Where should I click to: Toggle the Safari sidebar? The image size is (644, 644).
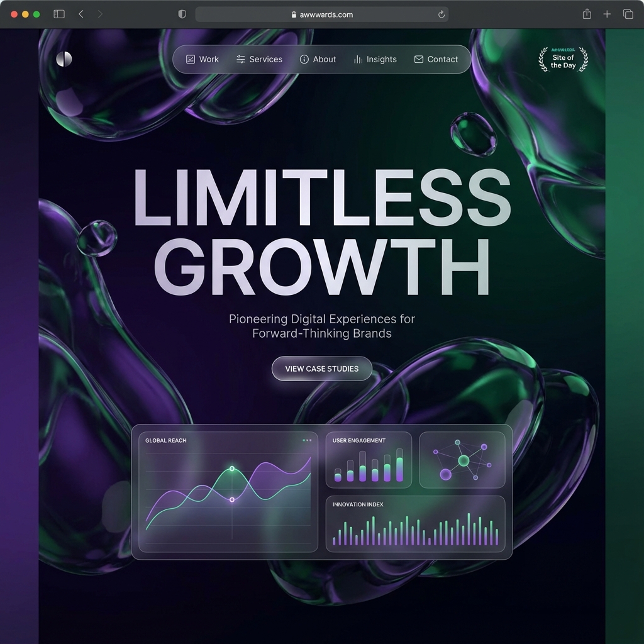(x=59, y=14)
